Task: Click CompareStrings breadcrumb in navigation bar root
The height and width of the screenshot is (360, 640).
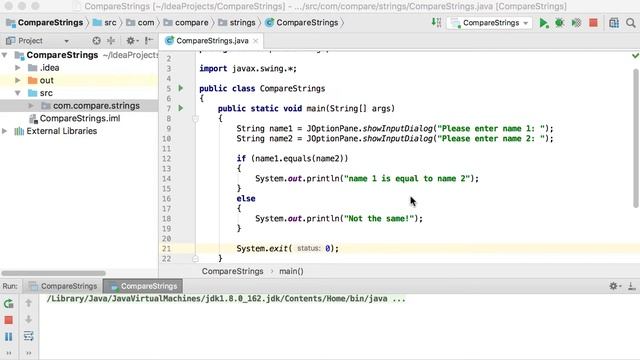Action: click(44, 22)
